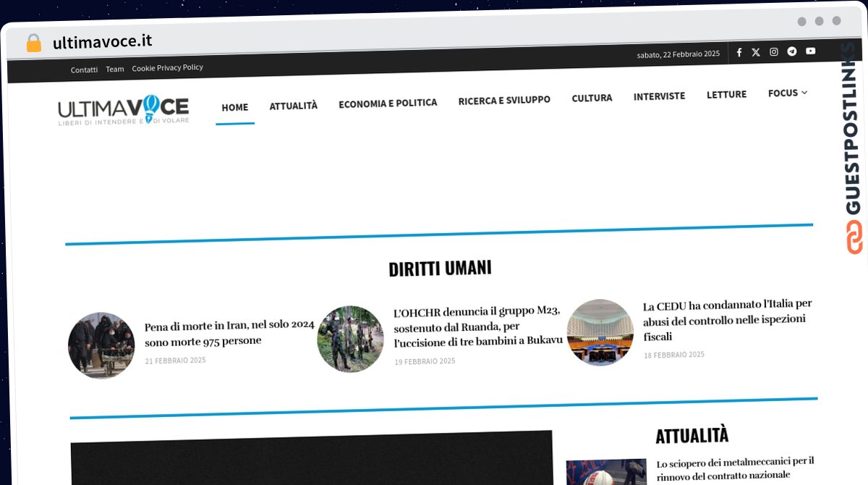Open the Facebook social icon
The width and height of the screenshot is (868, 485).
click(739, 52)
